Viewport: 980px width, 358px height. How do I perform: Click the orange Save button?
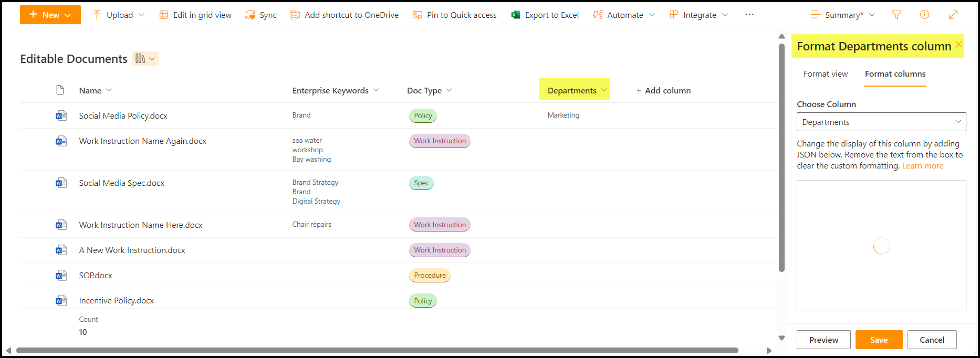pyautogui.click(x=879, y=340)
